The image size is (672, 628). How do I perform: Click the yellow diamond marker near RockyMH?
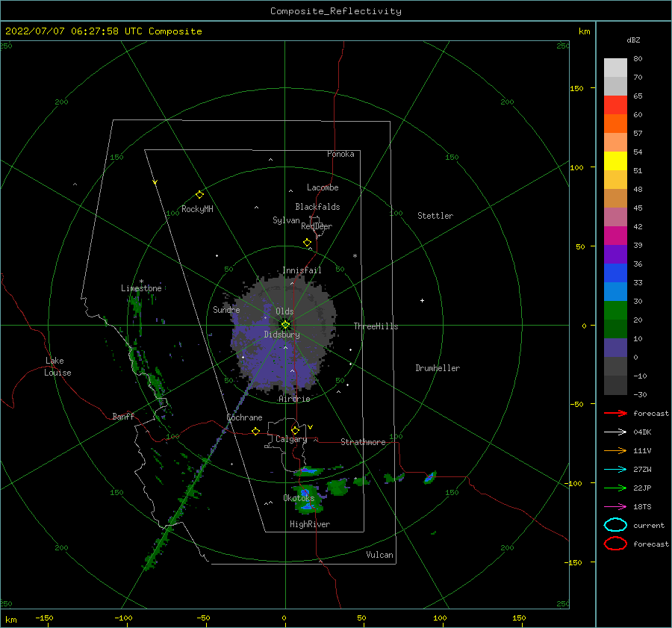199,195
